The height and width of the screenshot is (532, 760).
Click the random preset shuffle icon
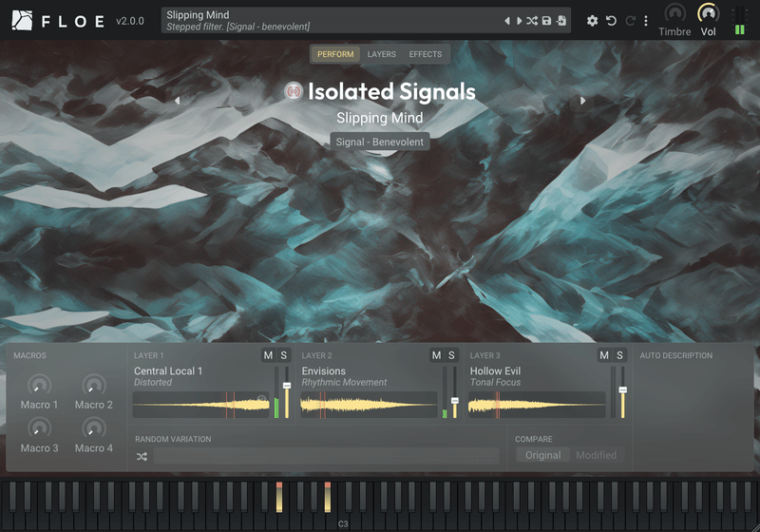point(532,21)
